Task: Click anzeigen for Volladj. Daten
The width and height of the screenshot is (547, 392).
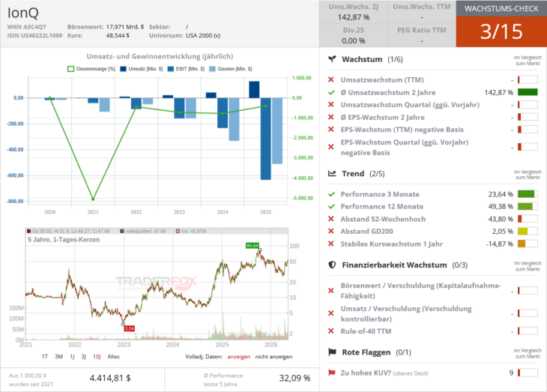Action: (239, 356)
